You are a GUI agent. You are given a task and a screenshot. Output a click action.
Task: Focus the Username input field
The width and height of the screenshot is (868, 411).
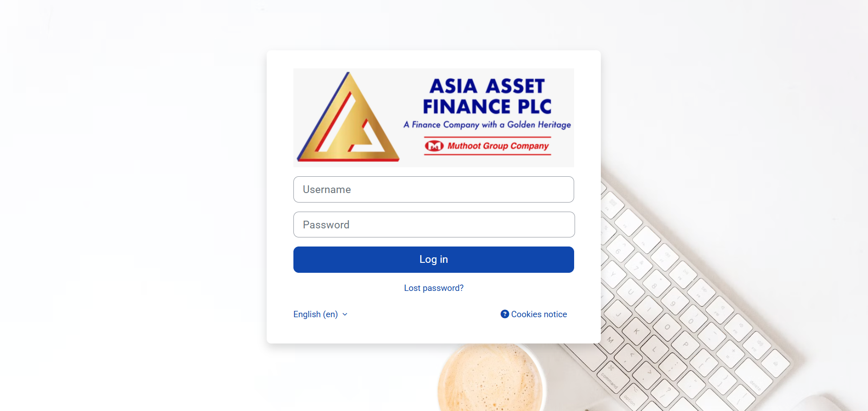coord(434,189)
